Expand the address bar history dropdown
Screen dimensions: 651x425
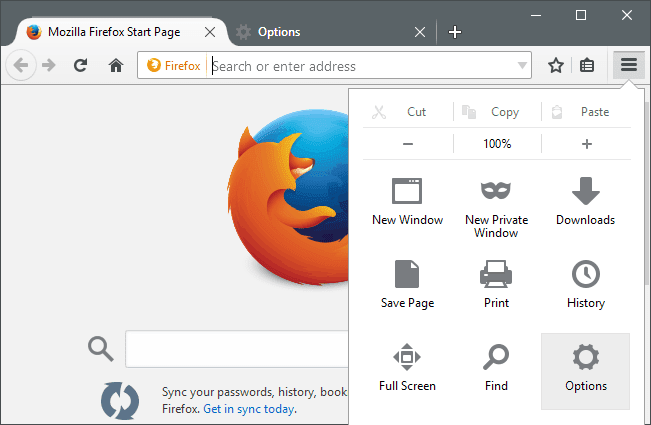(522, 66)
